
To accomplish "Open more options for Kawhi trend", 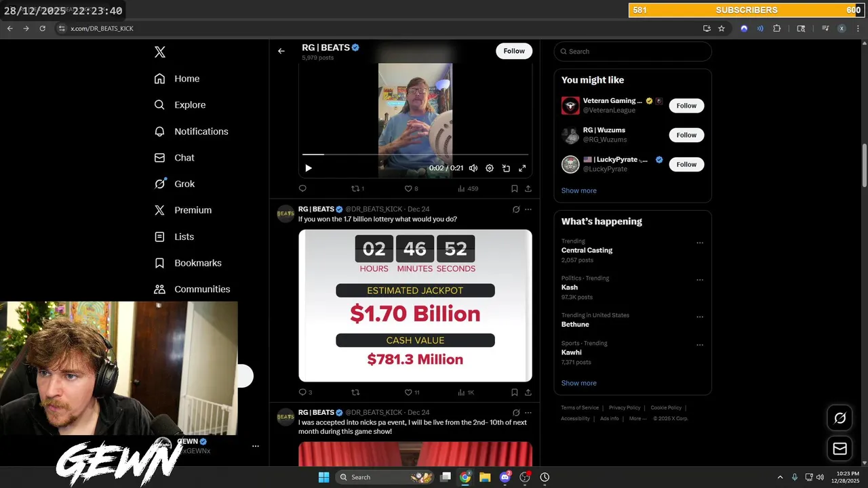I will tap(700, 345).
